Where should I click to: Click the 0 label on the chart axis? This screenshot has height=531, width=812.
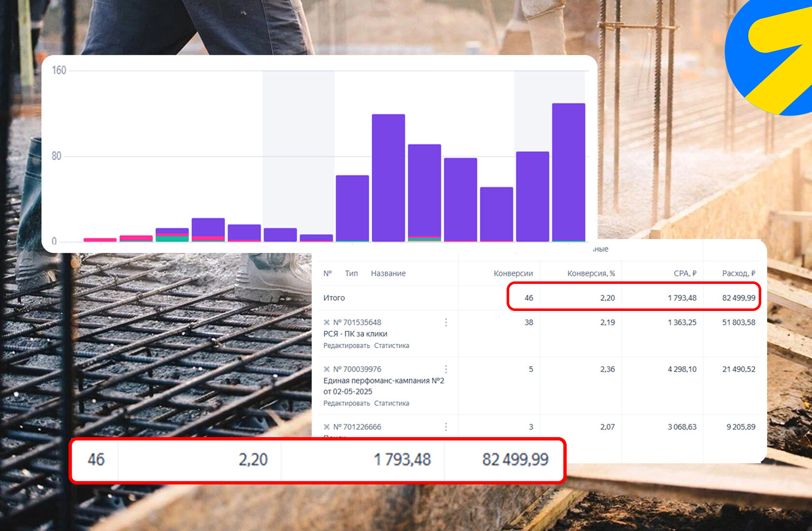click(x=54, y=241)
